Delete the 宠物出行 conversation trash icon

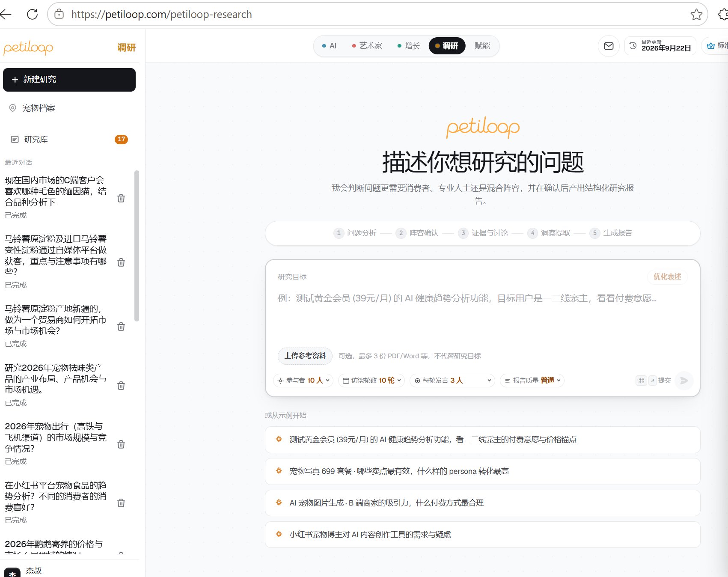tap(121, 444)
